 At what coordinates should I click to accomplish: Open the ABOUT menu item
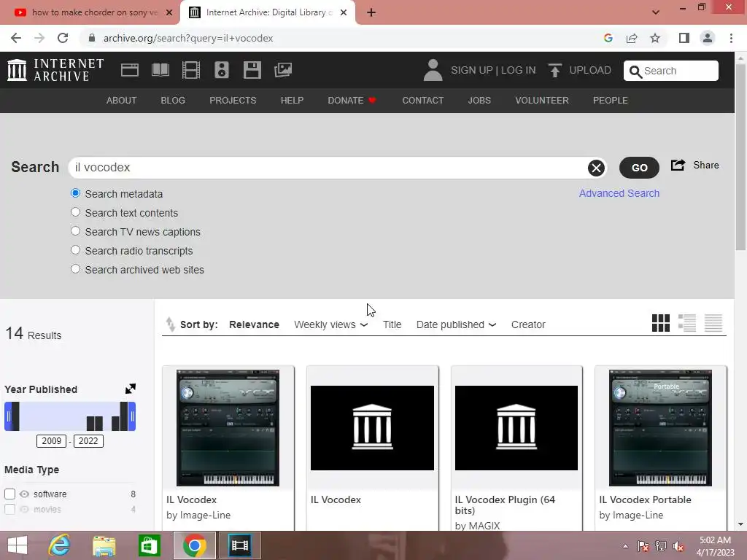point(122,101)
